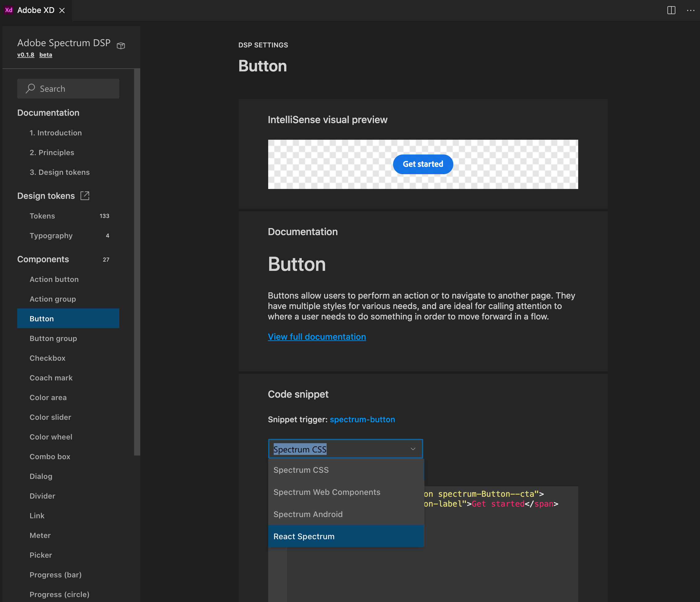Click the Search input field
The height and width of the screenshot is (602, 700).
coord(69,89)
